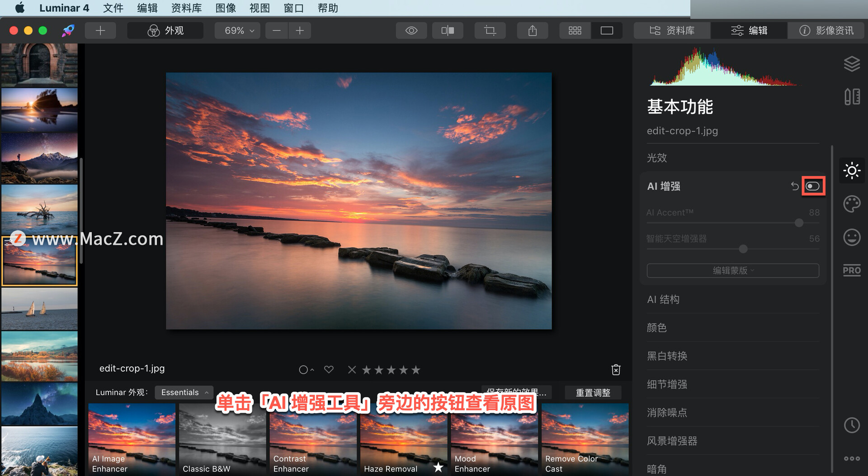Image resolution: width=868 pixels, height=476 pixels.
Task: Open the 图像 menu
Action: 226,8
